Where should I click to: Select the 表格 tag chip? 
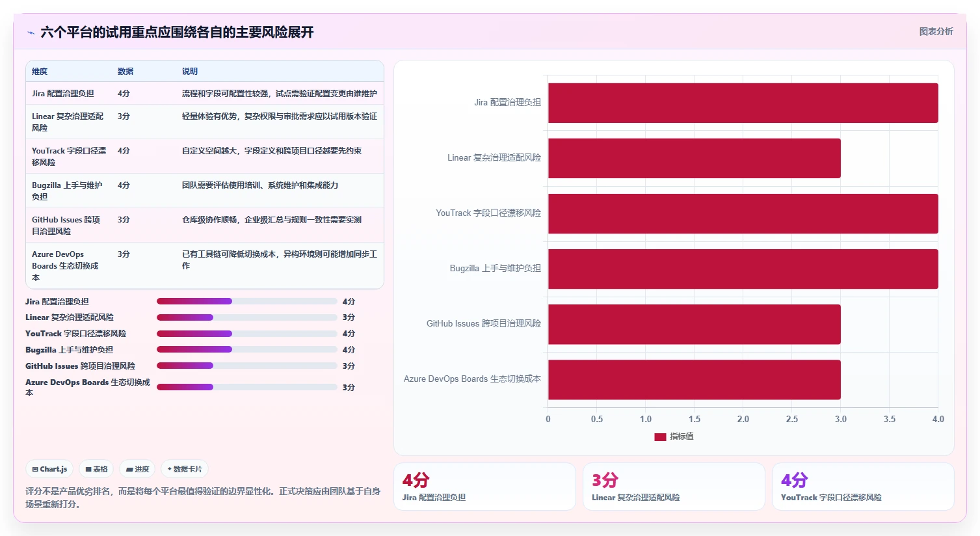pos(96,469)
